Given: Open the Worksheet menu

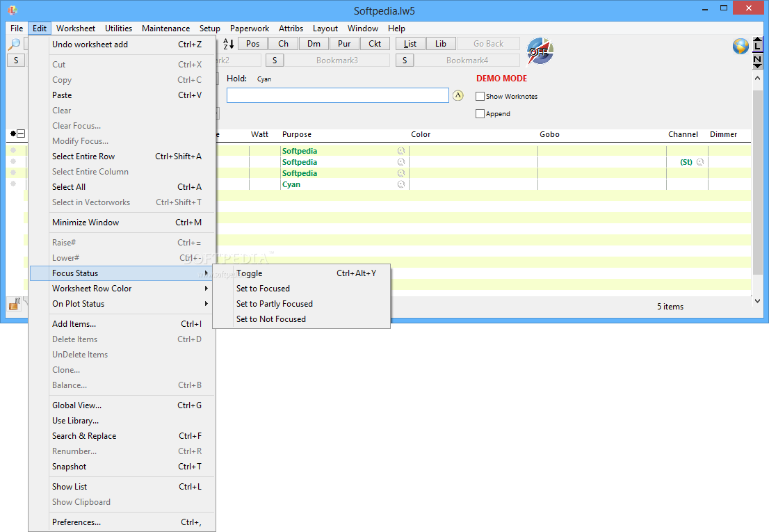Looking at the screenshot, I should point(76,29).
